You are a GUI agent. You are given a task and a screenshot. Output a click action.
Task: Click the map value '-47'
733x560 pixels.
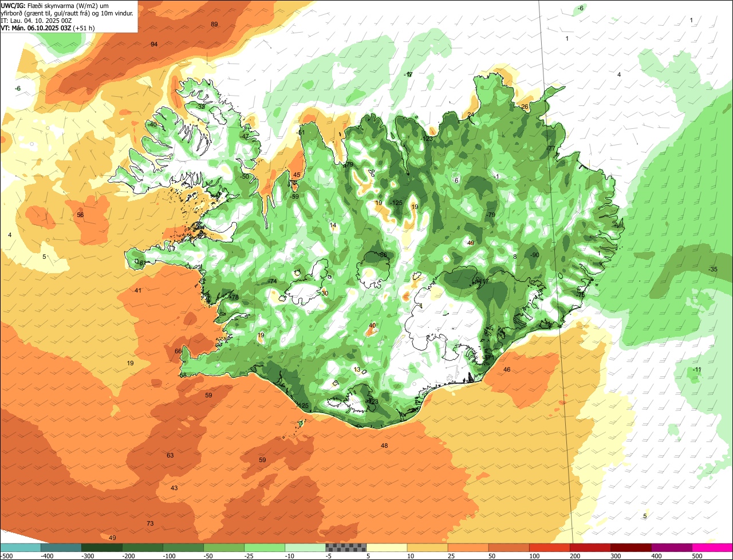(x=245, y=136)
